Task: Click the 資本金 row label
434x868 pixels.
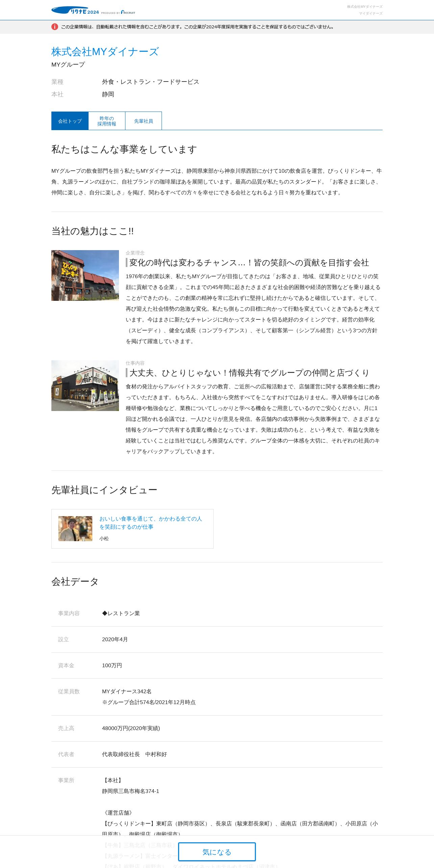Action: point(66,666)
